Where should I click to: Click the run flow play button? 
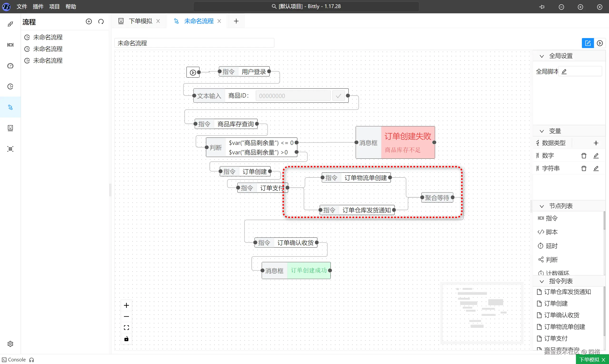pos(600,43)
